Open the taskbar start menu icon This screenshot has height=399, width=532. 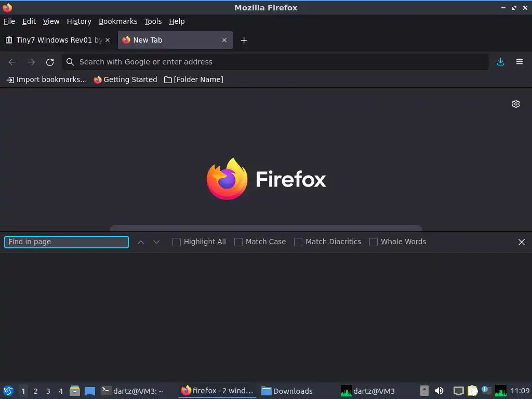point(8,391)
